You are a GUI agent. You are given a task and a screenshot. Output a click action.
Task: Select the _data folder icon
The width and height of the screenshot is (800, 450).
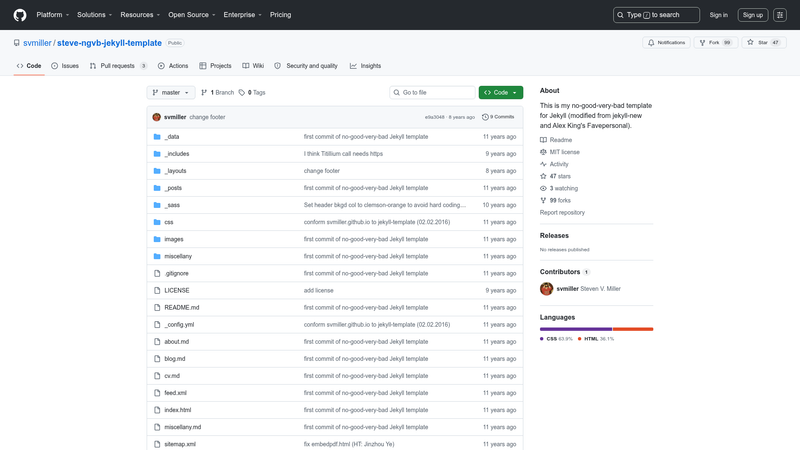157,137
